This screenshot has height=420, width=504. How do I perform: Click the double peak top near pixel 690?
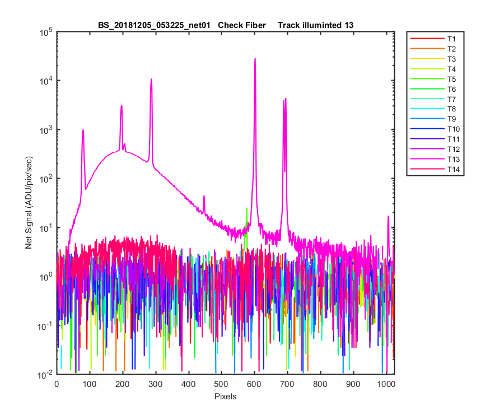tap(285, 100)
